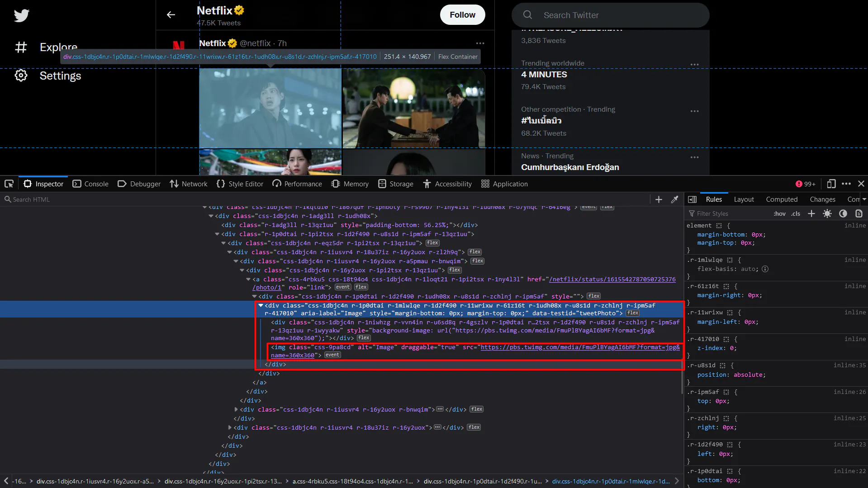Toggle :hov pseudo-class simulation

[x=779, y=213]
